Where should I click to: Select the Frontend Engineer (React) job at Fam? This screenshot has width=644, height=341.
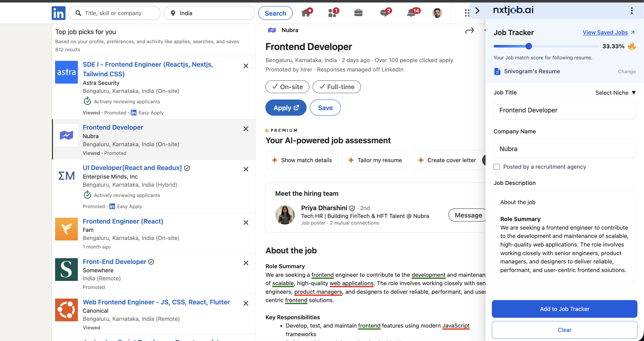pyautogui.click(x=123, y=221)
